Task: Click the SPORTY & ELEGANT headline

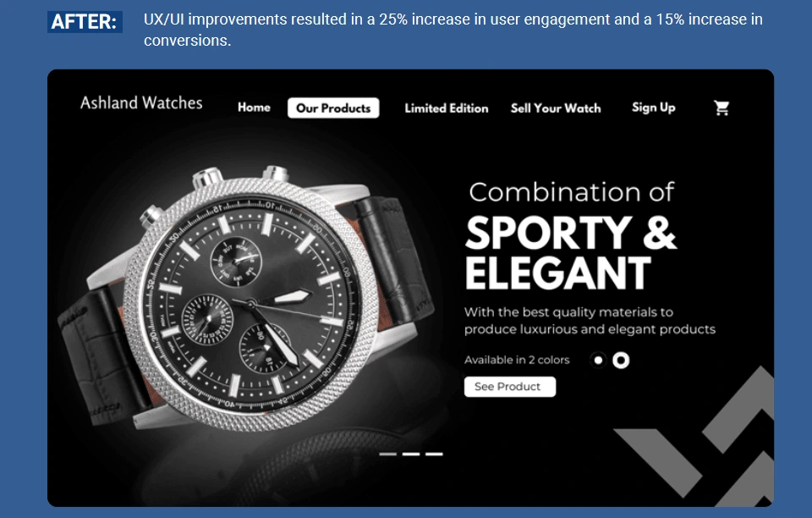Action: (571, 253)
